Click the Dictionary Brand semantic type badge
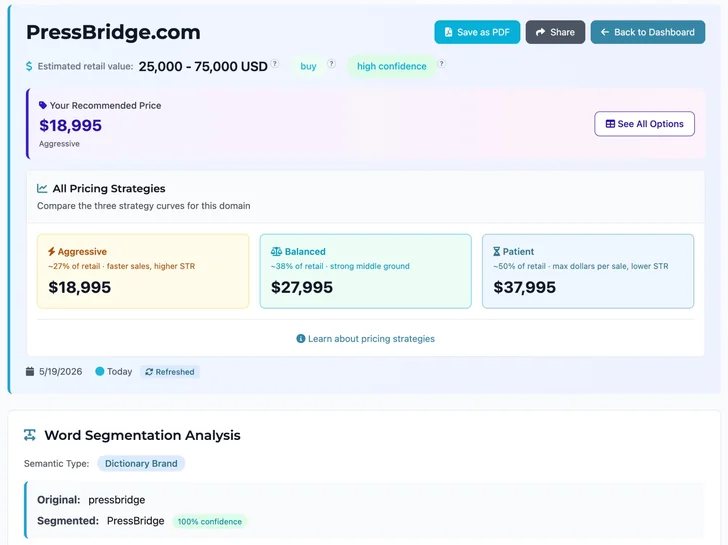Viewport: 728px width, 545px height. tap(141, 463)
